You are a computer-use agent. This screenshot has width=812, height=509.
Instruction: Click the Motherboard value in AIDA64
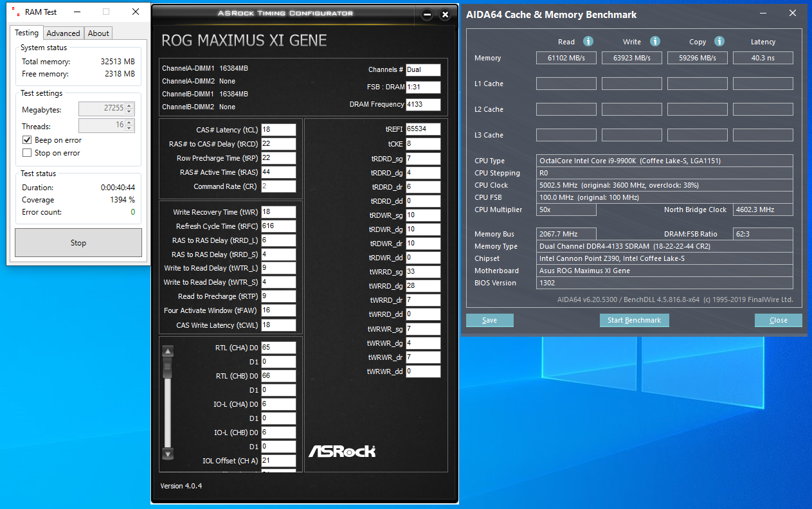click(665, 271)
